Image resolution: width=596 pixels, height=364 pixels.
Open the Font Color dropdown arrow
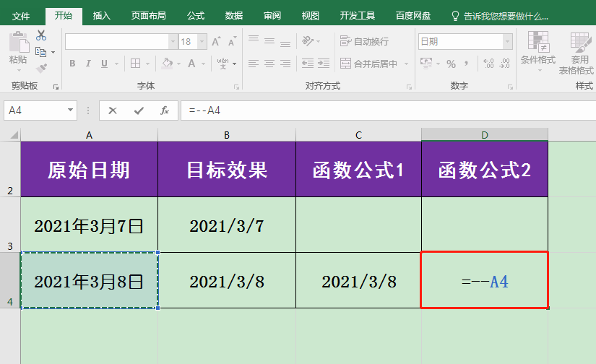pyautogui.click(x=203, y=64)
